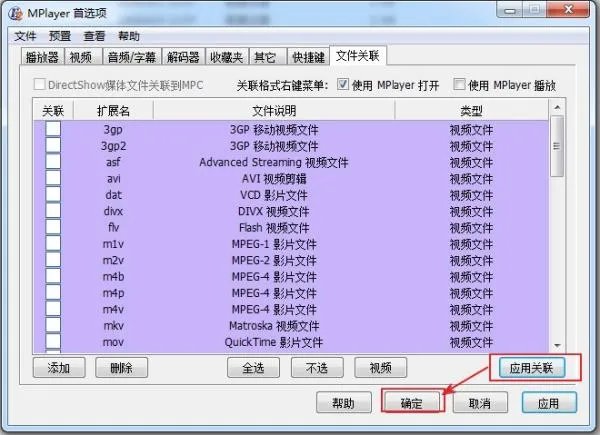Check the association box for 3gp2
600x435 pixels.
pyautogui.click(x=53, y=145)
